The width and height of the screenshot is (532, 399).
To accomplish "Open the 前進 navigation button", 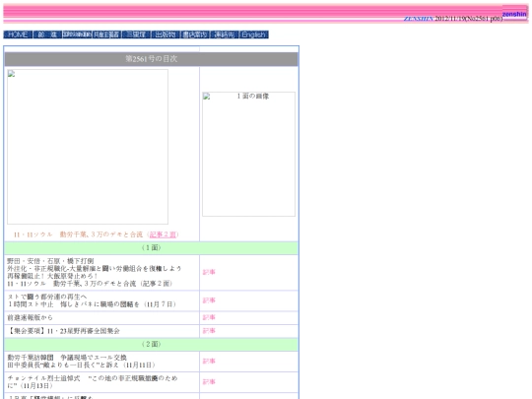I will (47, 34).
